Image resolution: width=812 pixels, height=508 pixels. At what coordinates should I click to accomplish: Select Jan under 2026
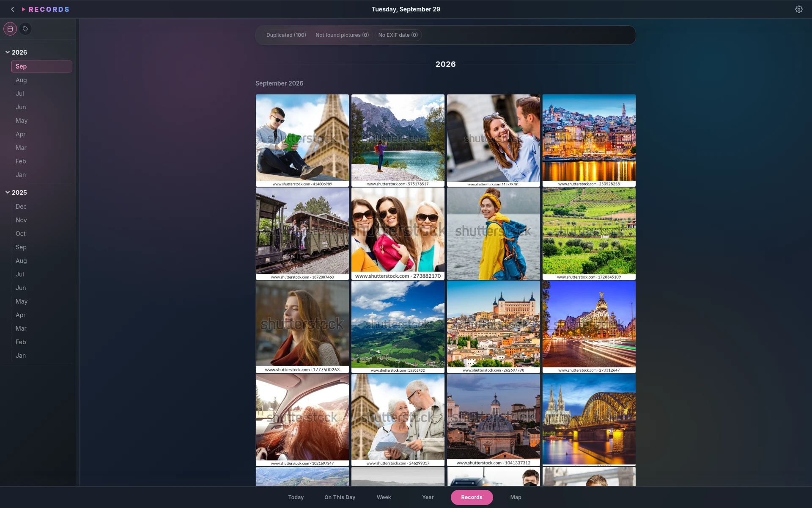tap(41, 175)
